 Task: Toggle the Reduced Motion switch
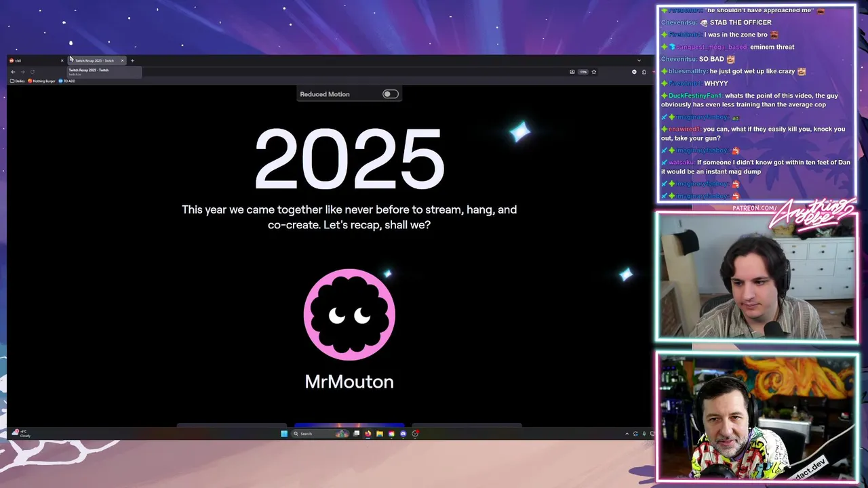point(391,94)
